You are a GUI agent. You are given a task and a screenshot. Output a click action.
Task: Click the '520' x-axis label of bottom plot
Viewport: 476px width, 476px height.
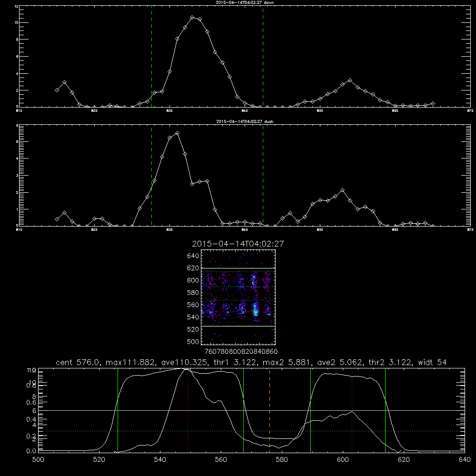pos(99,460)
